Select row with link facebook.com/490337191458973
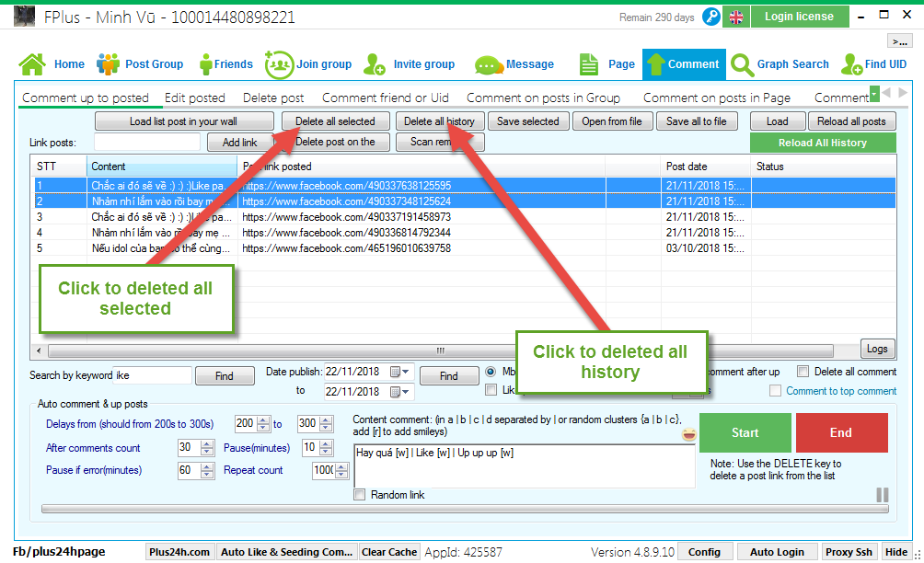 465,217
